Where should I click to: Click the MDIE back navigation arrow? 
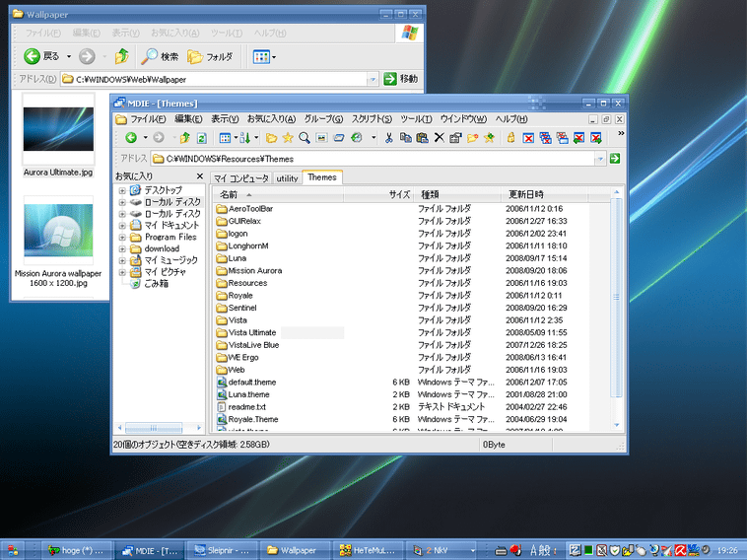(131, 138)
